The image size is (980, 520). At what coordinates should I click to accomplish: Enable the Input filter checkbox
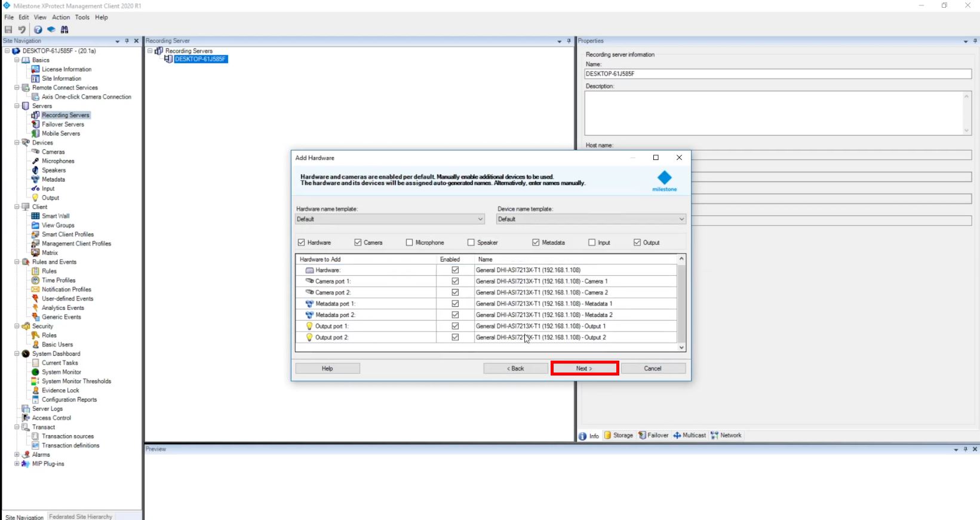pos(592,242)
